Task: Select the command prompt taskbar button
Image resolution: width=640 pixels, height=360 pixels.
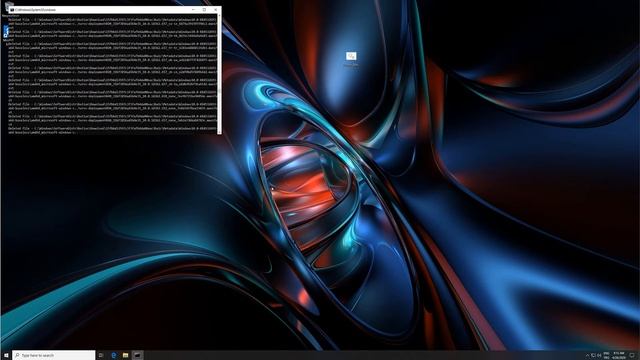Action: click(x=138, y=355)
